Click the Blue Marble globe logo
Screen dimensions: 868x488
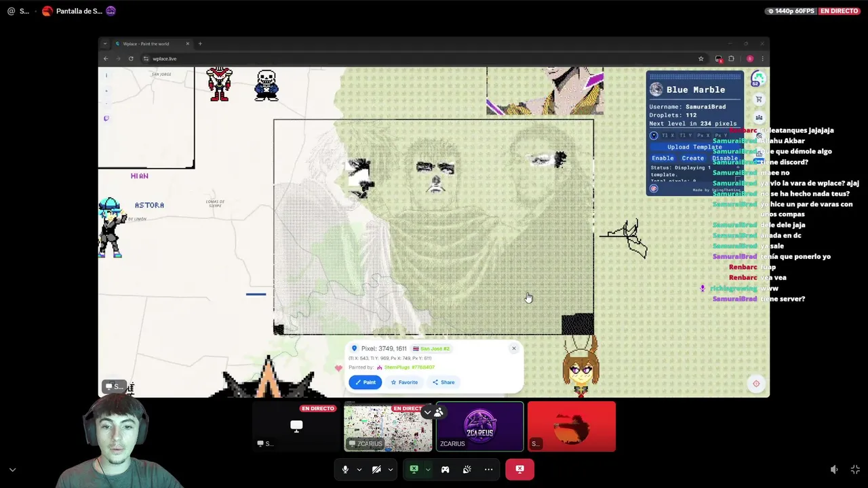[x=656, y=89]
